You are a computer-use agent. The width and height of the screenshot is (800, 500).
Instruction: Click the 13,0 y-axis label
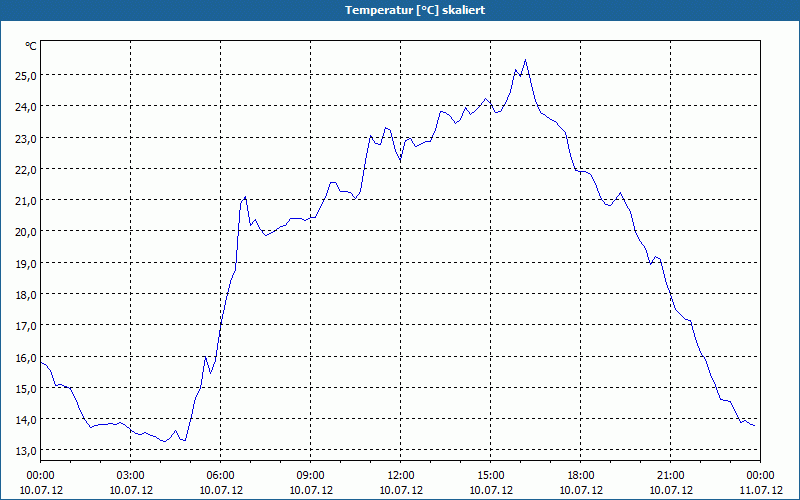26,451
